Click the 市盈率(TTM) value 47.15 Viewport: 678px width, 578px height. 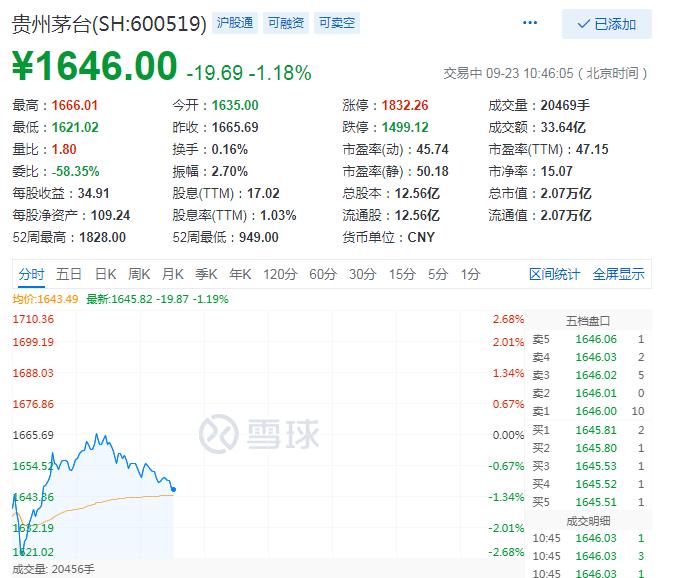pyautogui.click(x=592, y=149)
